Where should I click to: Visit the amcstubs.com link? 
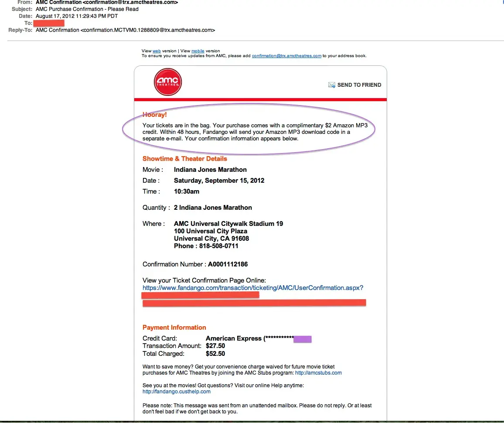(x=318, y=373)
